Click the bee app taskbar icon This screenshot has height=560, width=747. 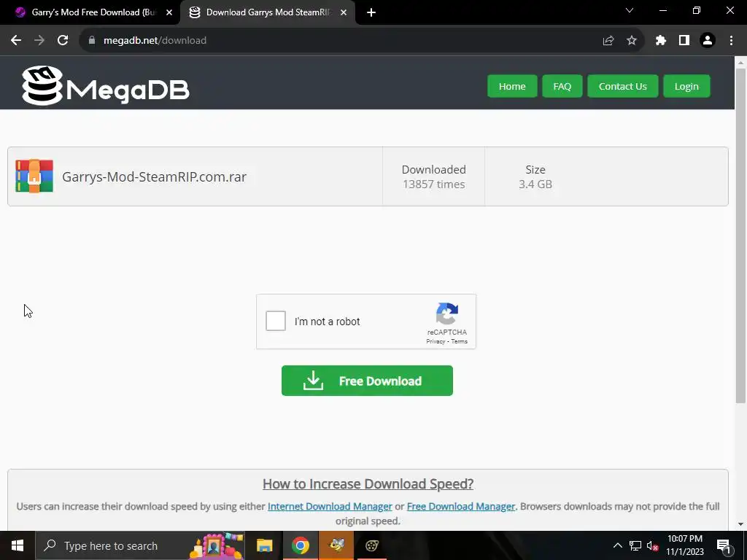[x=337, y=545]
